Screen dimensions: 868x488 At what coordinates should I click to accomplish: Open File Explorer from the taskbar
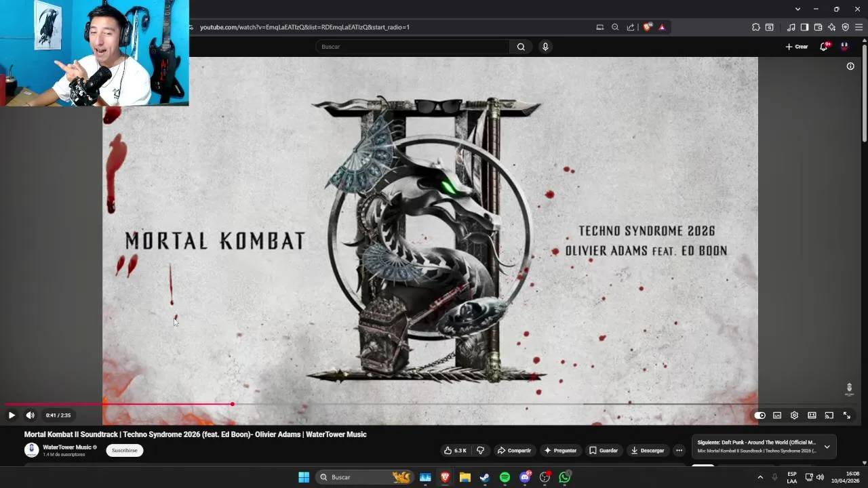click(x=465, y=477)
